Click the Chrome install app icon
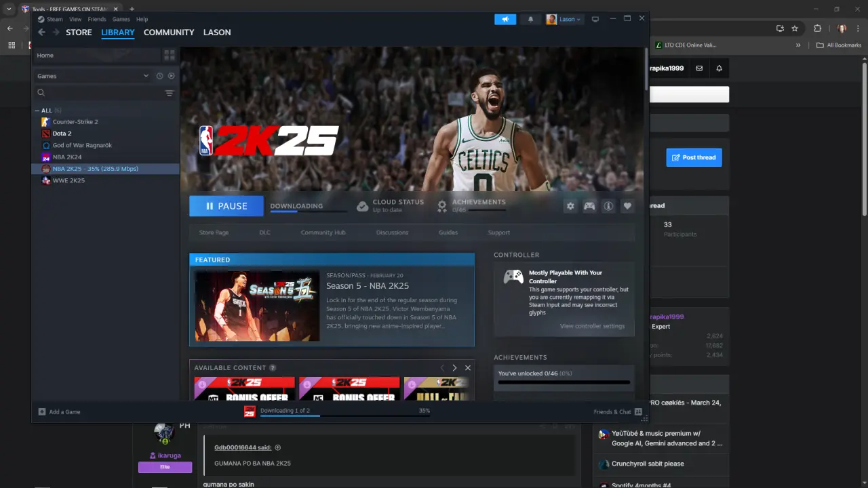 780,28
